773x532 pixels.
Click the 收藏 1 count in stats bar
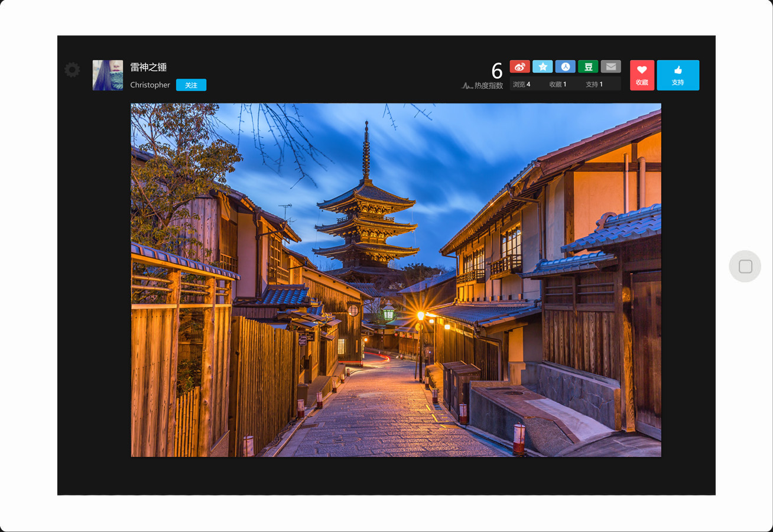click(x=558, y=84)
